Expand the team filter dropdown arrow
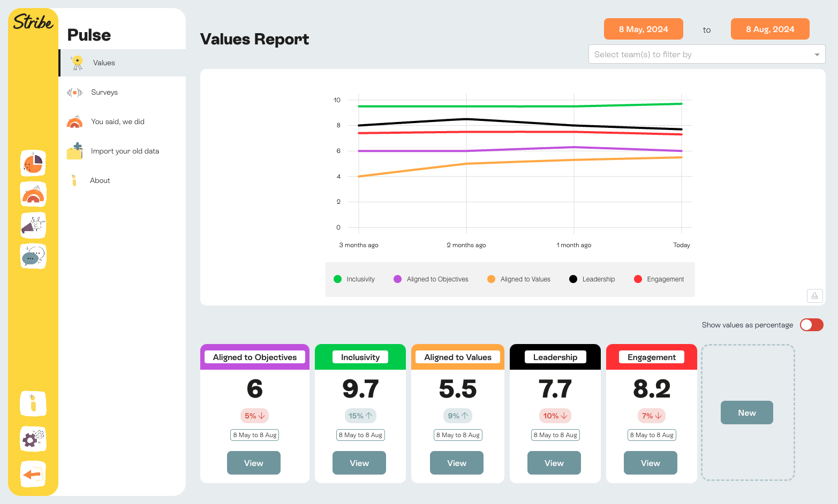The width and height of the screenshot is (838, 504). click(x=817, y=55)
